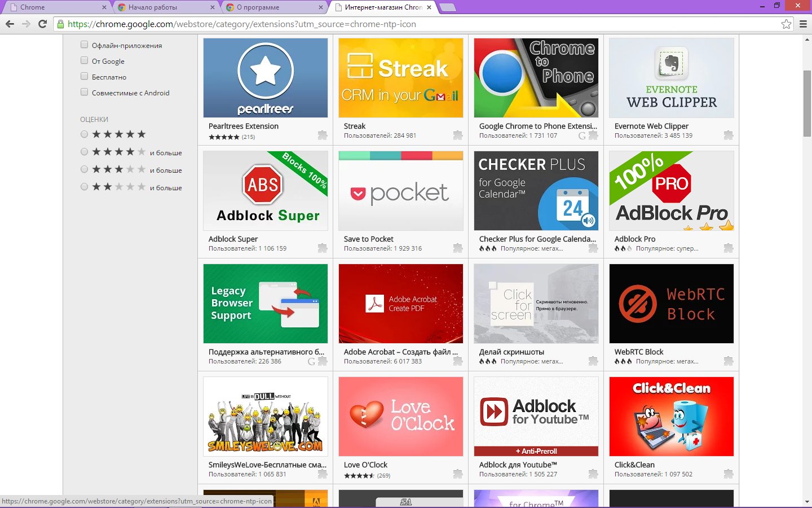Click the Adblock Super ABS icon
This screenshot has width=812, height=508.
pos(263,185)
